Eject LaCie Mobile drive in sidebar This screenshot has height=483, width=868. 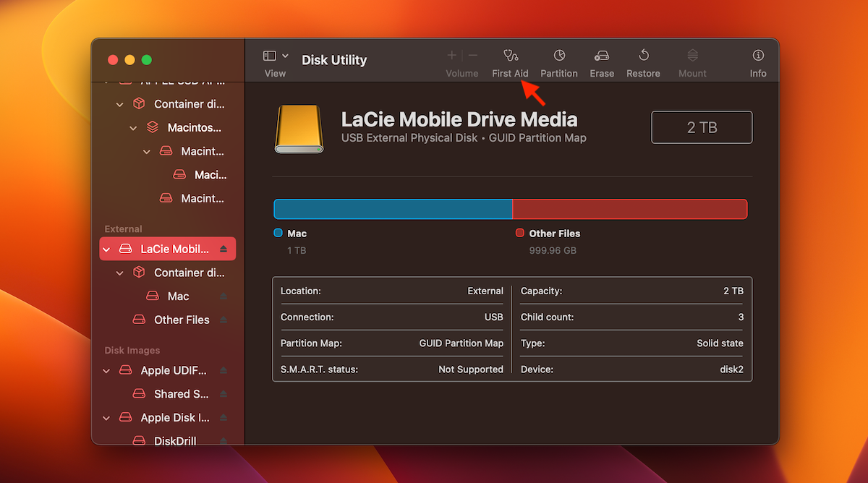224,249
